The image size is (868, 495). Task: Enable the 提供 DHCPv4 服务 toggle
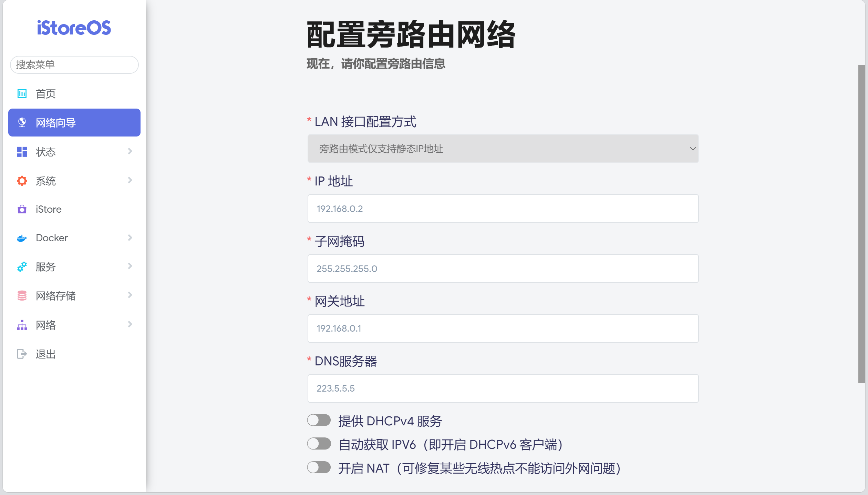[x=319, y=421]
